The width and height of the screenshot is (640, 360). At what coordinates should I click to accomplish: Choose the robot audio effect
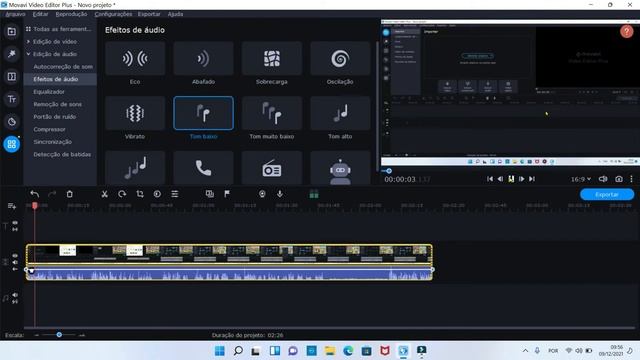[x=340, y=168]
